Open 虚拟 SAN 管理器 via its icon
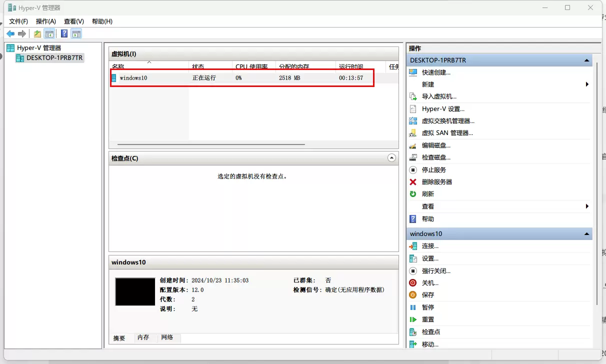The height and width of the screenshot is (364, 606). coord(413,133)
